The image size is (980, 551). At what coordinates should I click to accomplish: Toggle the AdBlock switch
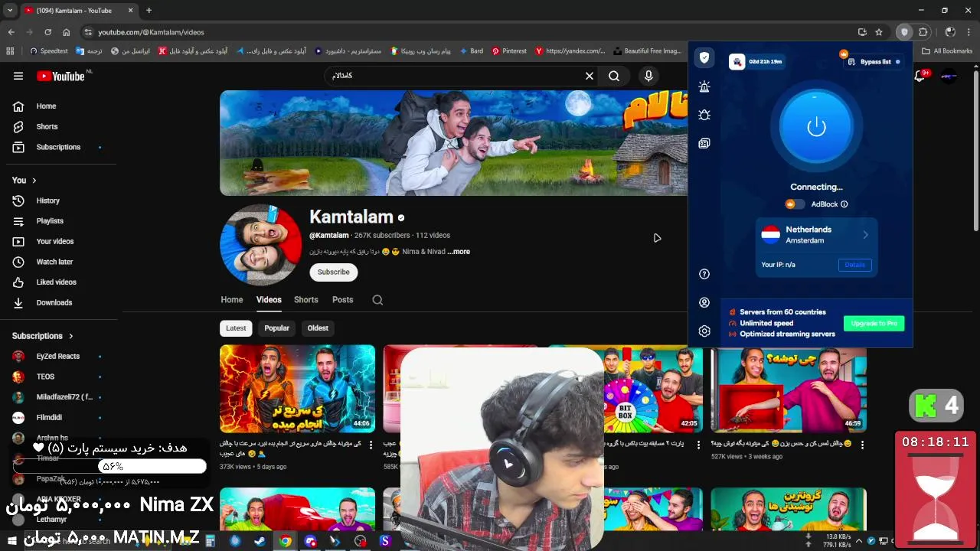(795, 204)
